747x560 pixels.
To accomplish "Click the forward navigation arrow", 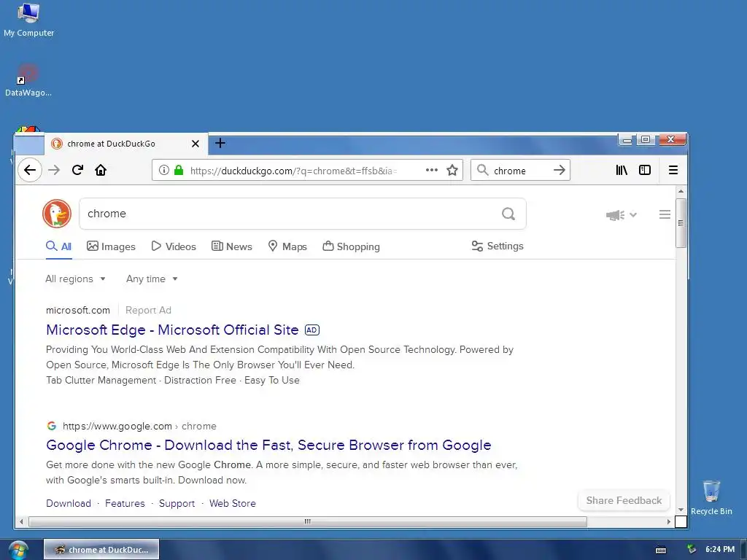I will pyautogui.click(x=54, y=170).
